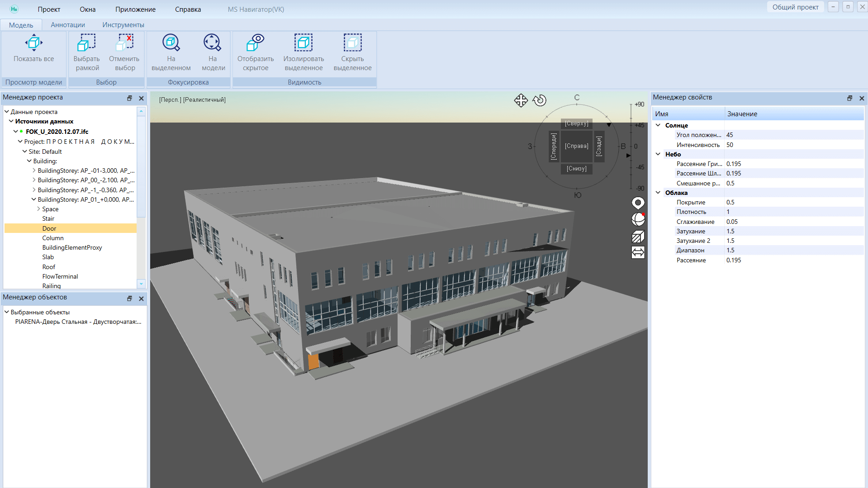
Task: Toggle the section hatch cube icon
Action: point(638,236)
